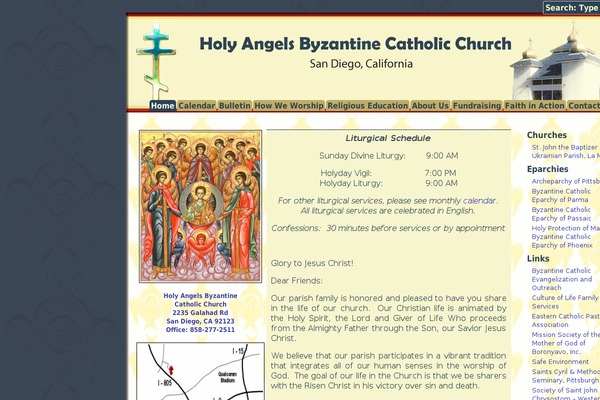Open Eastern Catholic Pastoral Association link
The image size is (600, 400).
(x=566, y=320)
